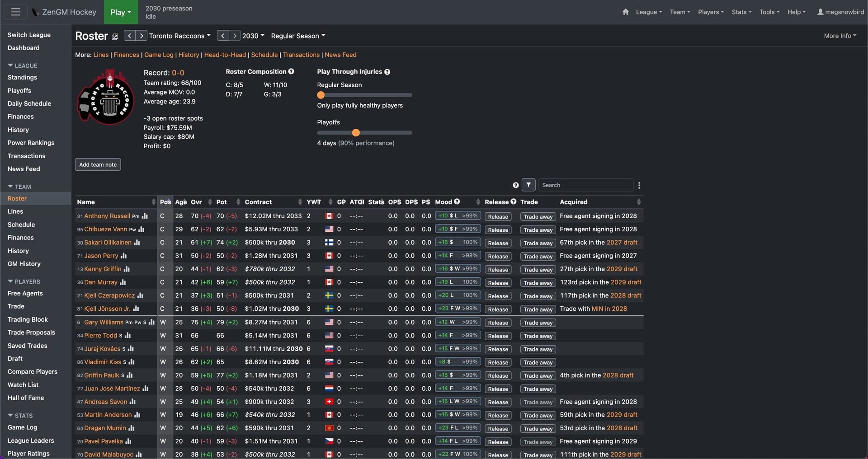Viewport: 868px width, 459px height.
Task: Open the filter icon above the roster table
Action: tap(528, 185)
